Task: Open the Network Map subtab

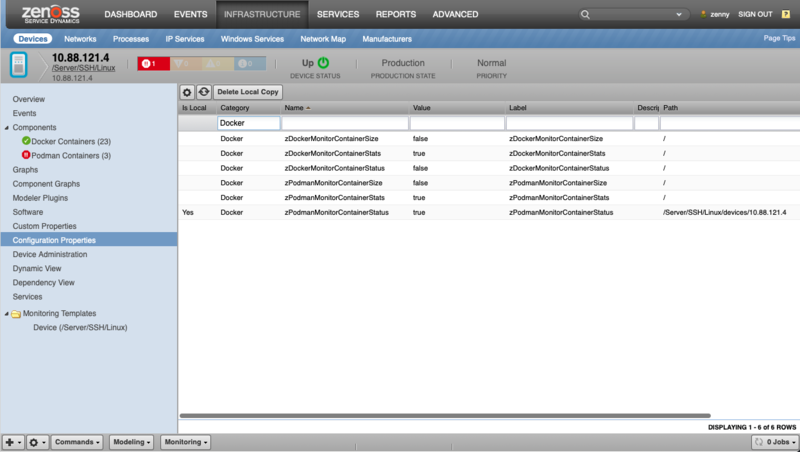Action: point(323,39)
